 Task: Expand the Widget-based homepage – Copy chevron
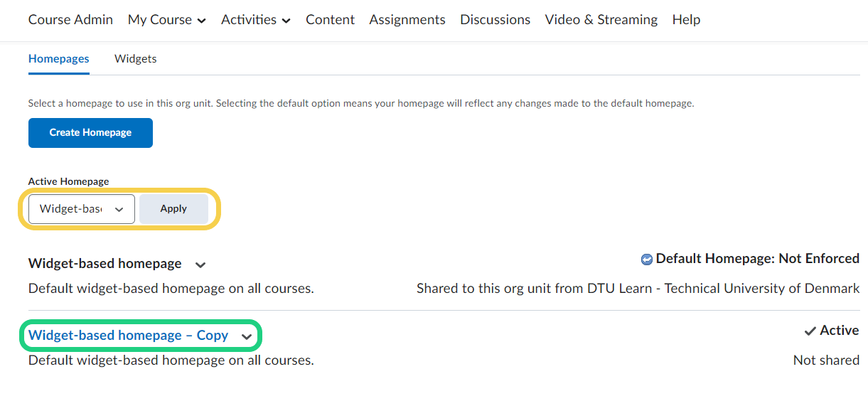coord(247,336)
